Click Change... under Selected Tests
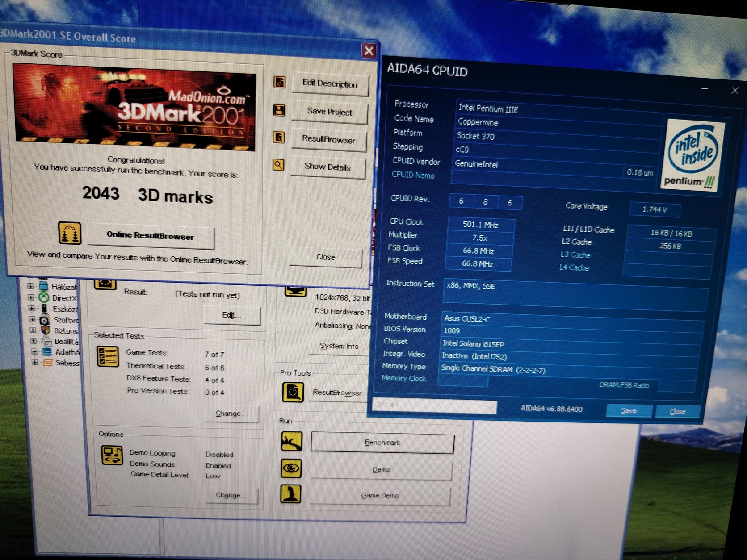 [231, 414]
